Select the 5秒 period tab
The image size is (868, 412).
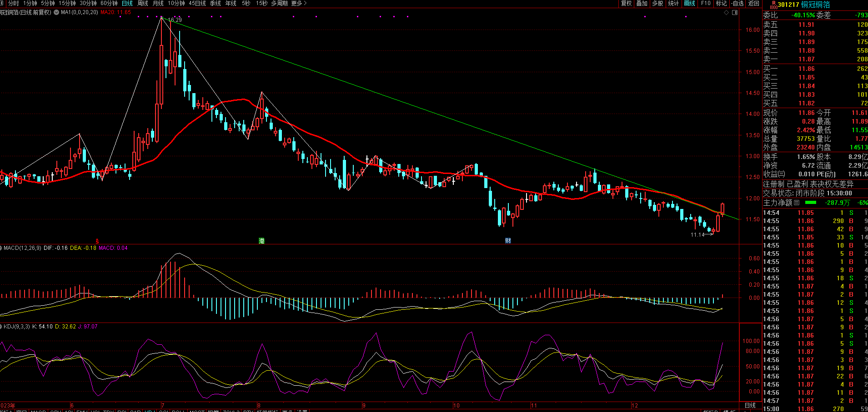point(246,3)
